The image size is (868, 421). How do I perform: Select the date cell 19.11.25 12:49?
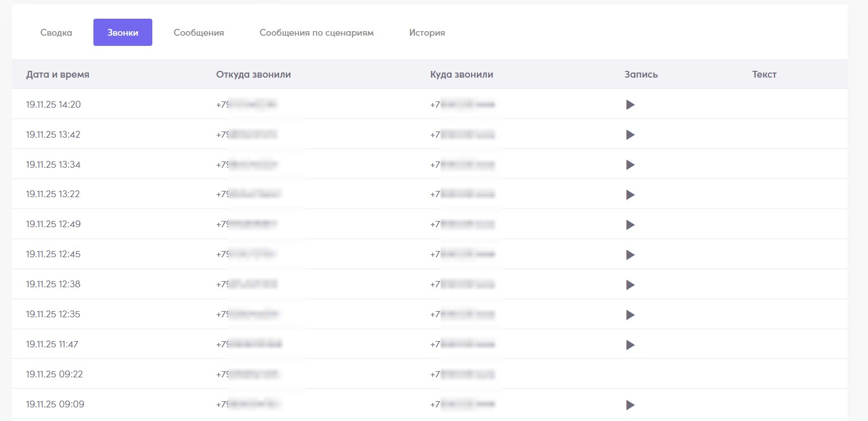point(53,224)
